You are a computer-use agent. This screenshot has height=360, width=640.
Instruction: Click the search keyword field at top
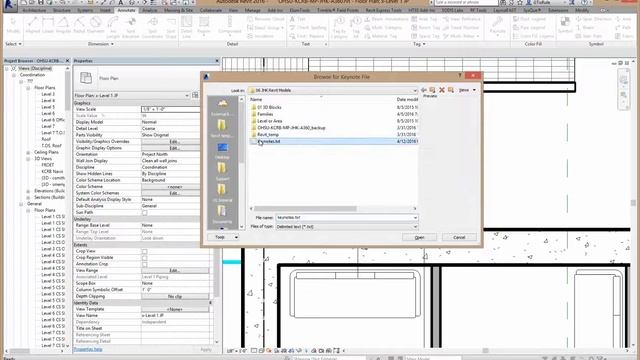[466, 2]
